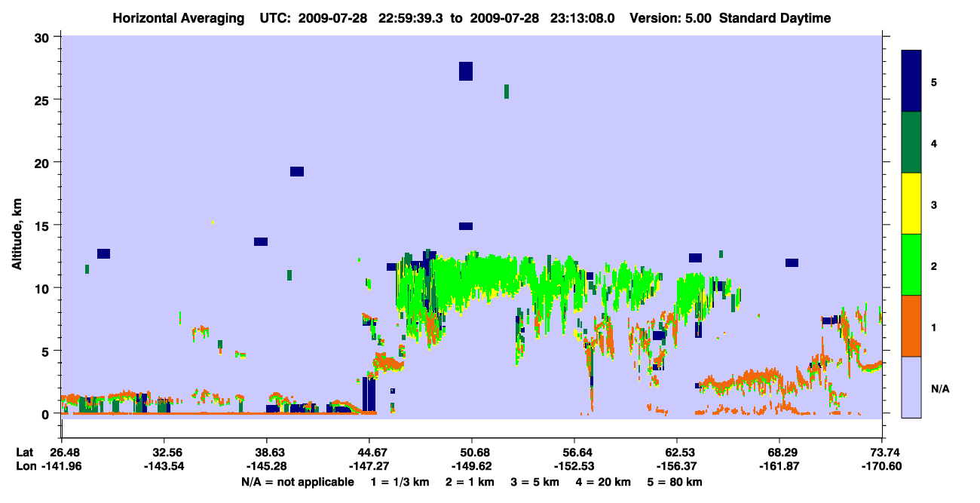Click the 'Lat' row label
This screenshot has height=503, width=980.
tap(23, 452)
